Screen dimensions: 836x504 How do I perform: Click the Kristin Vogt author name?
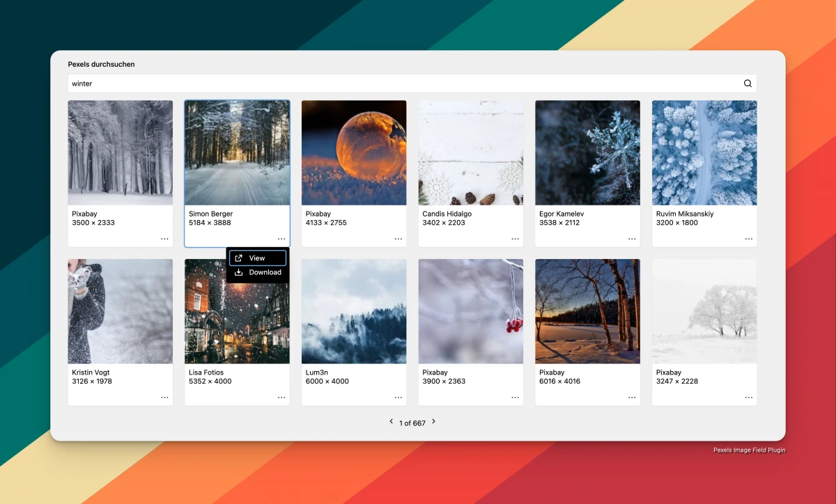(x=92, y=372)
